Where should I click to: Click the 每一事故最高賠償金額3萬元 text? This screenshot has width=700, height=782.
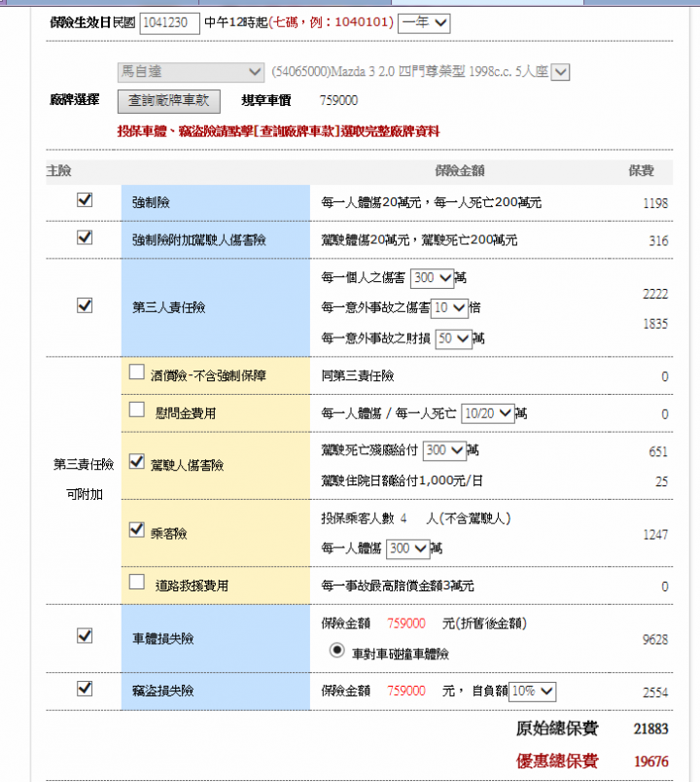(398, 586)
